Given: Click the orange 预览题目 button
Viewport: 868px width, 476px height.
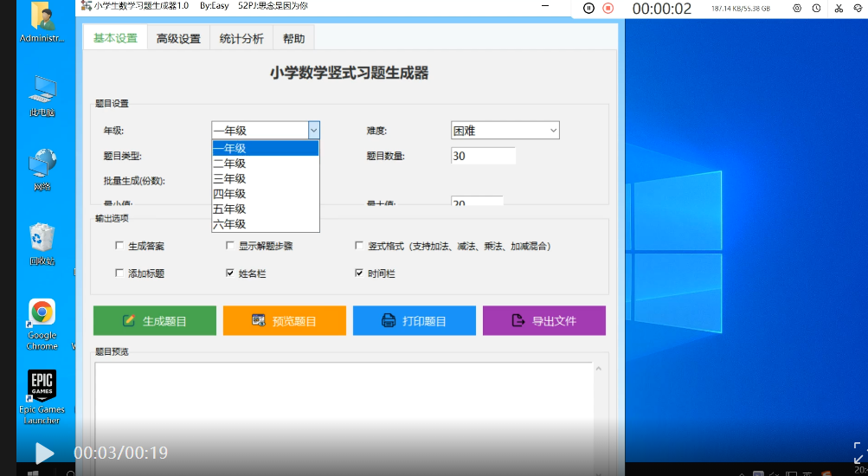Looking at the screenshot, I should [285, 320].
